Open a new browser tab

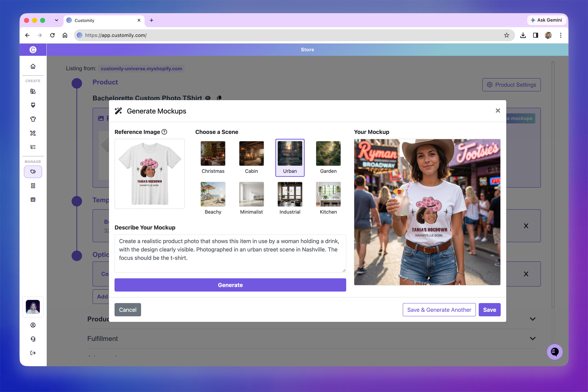[151, 20]
